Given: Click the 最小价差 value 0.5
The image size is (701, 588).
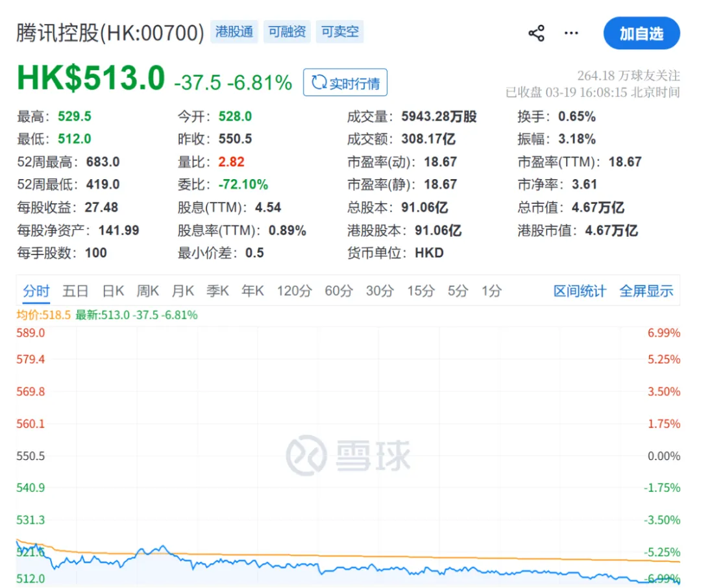Looking at the screenshot, I should (254, 252).
